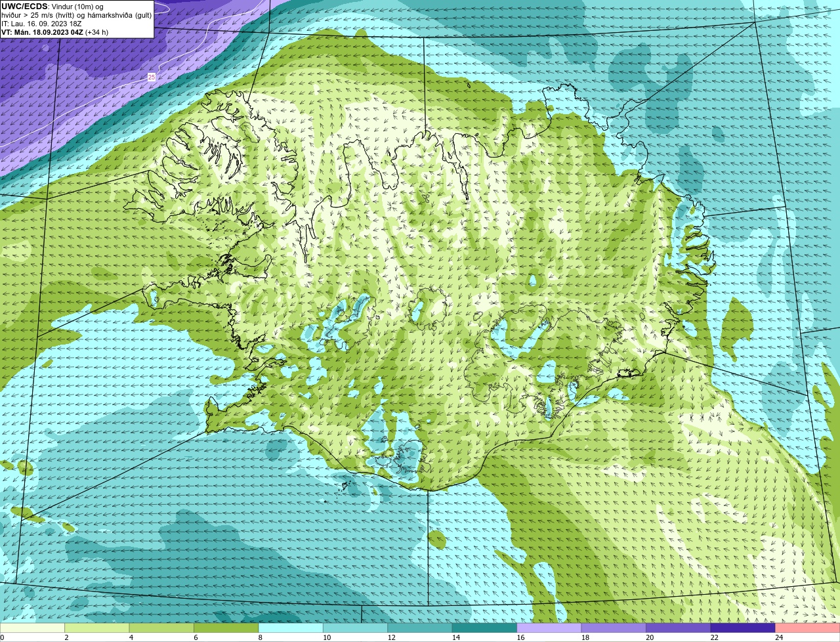
Task: Click the 'IT: Lau. 16. 09. 2023 18Z' line
Action: tap(41, 24)
